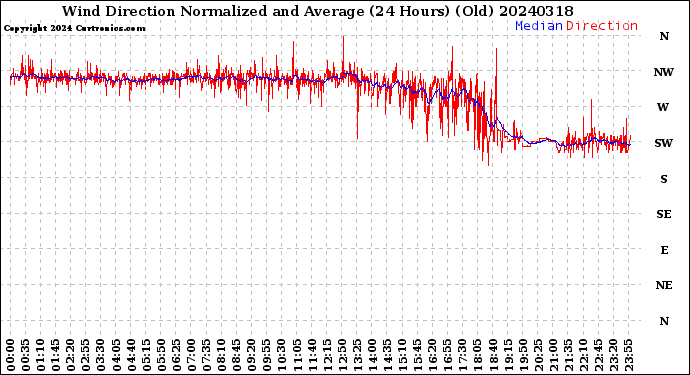The width and height of the screenshot is (690, 375).
Task: Click the 12:50 time axis label
Action: (342, 355)
